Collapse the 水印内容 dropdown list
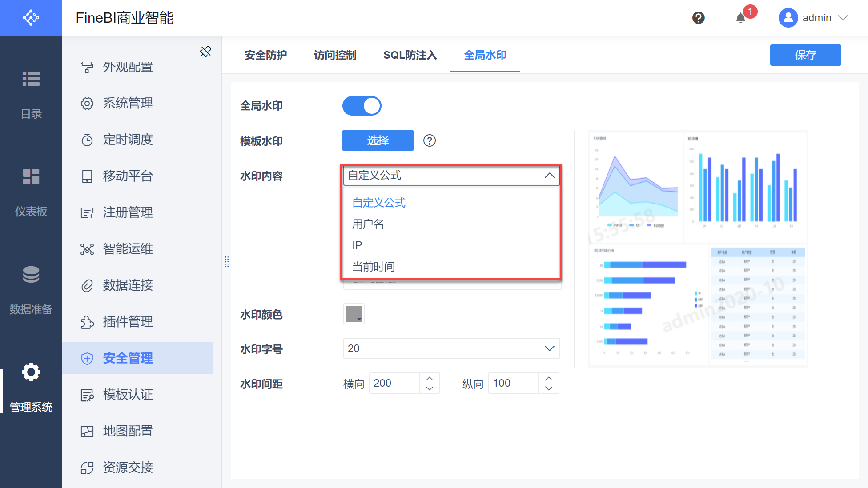868x488 pixels. tap(549, 176)
